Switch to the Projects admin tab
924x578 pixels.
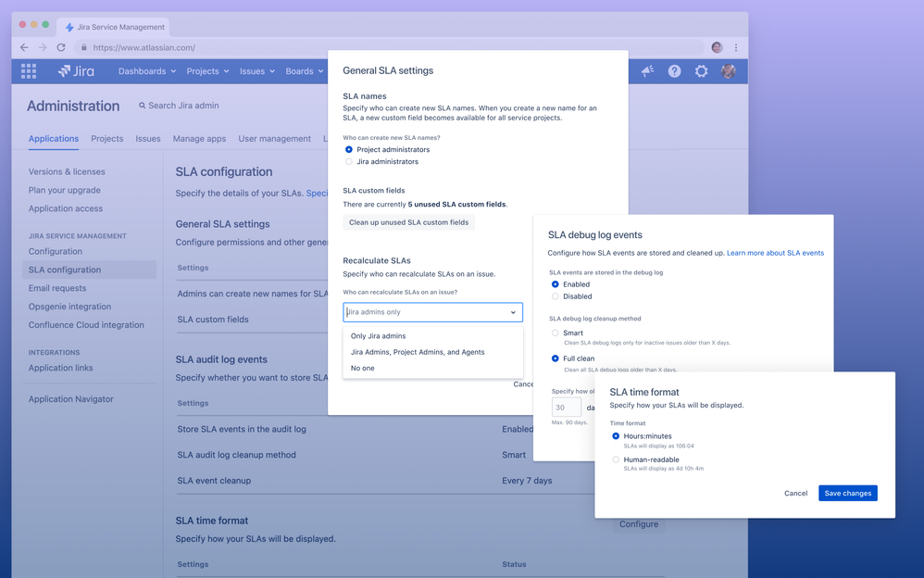[107, 139]
